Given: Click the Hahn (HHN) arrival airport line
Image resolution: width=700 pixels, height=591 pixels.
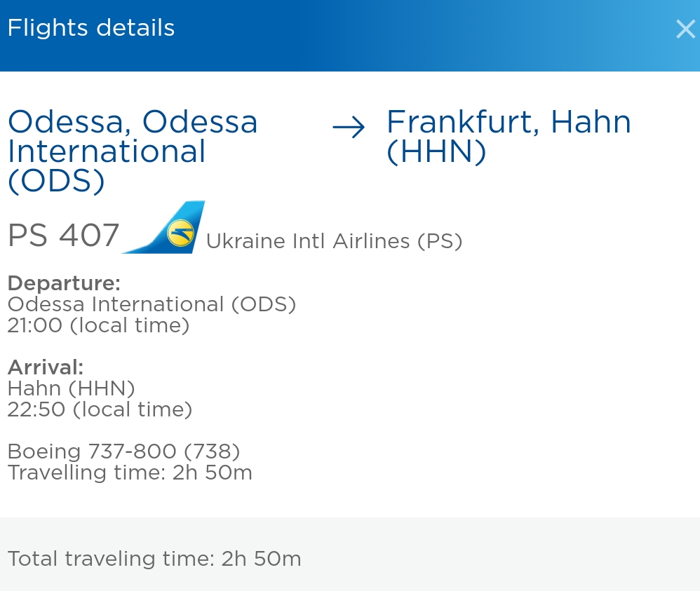Looking at the screenshot, I should (71, 388).
